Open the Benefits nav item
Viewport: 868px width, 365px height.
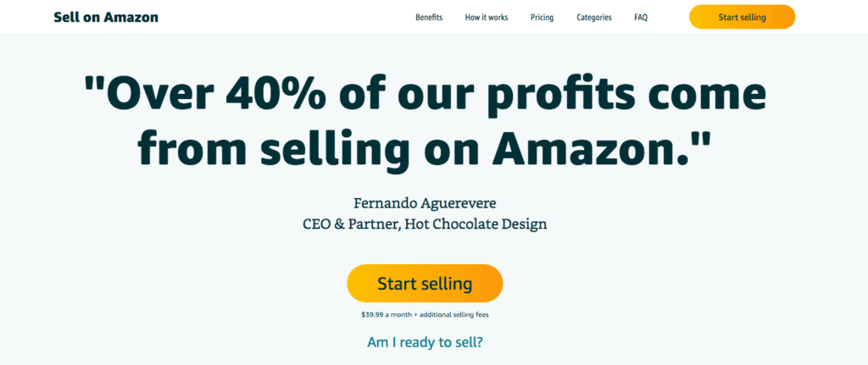pyautogui.click(x=429, y=17)
